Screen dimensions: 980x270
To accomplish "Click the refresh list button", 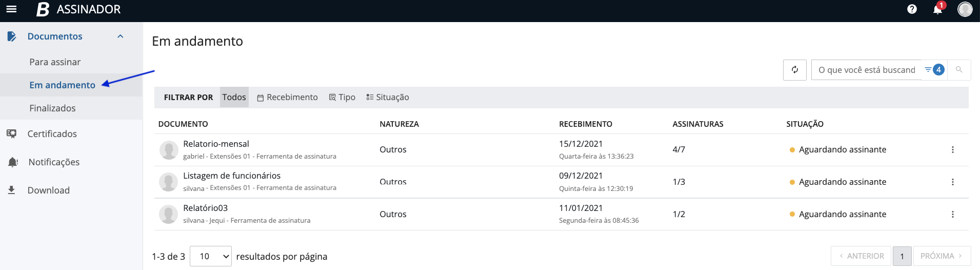I will (794, 70).
